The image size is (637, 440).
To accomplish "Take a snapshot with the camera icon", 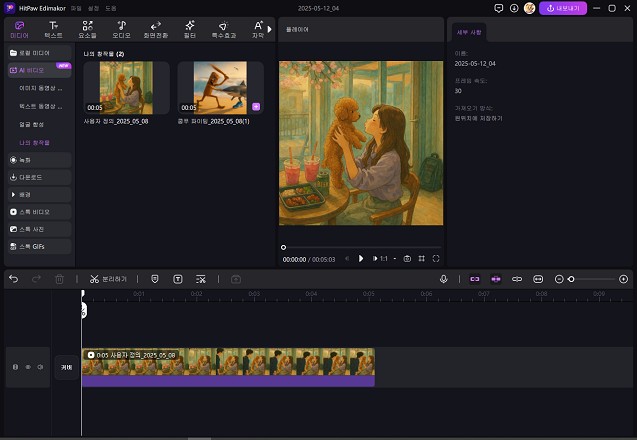I will click(x=407, y=258).
